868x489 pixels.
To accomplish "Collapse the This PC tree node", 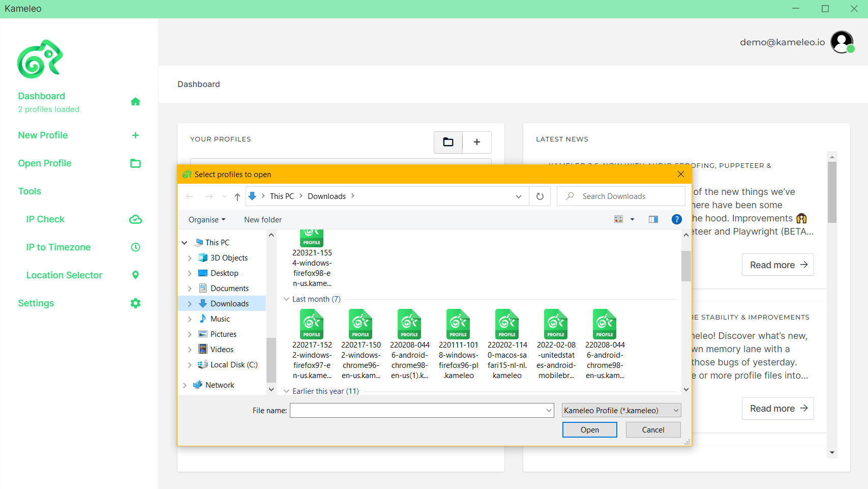I will coord(185,243).
